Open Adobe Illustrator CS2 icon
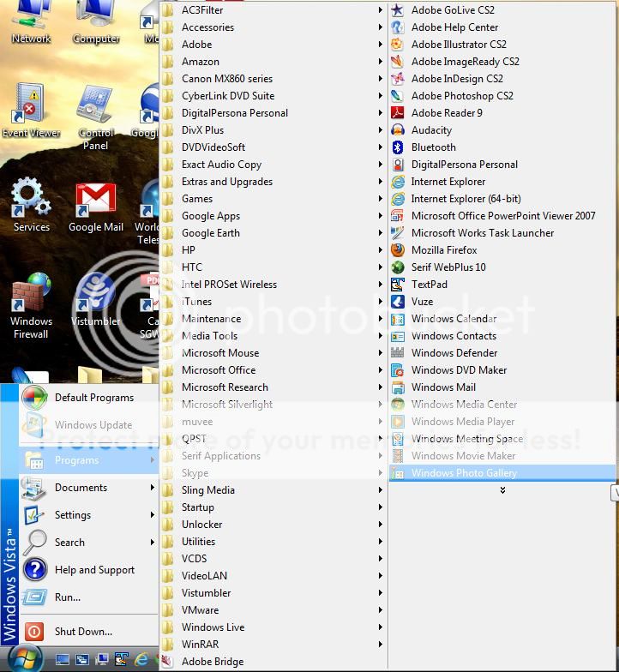Viewport: 619px width, 672px height. tap(398, 45)
